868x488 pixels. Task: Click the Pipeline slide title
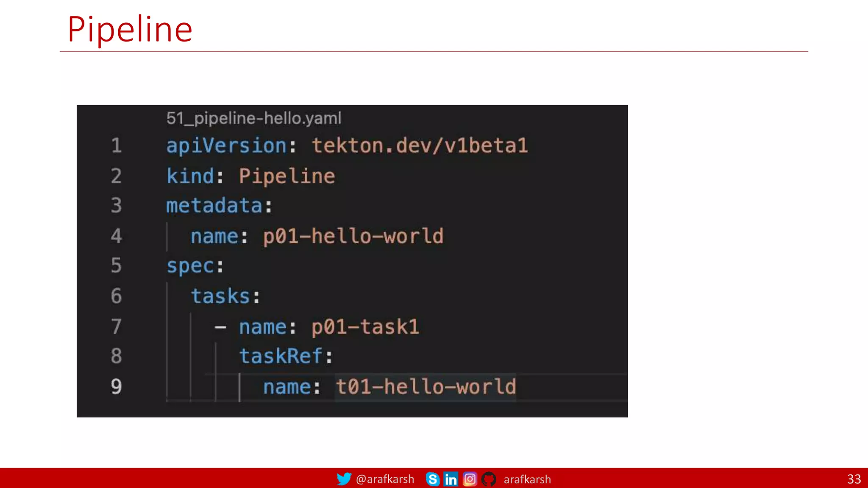point(130,29)
